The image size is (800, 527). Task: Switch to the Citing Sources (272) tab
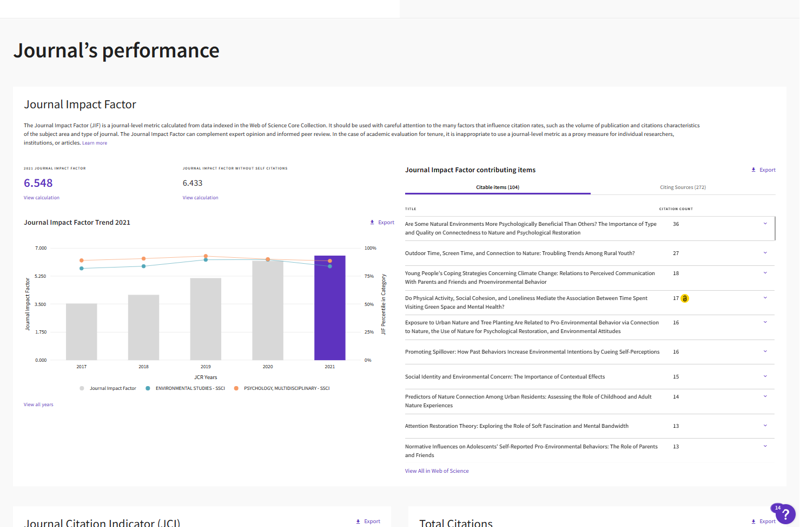tap(682, 187)
